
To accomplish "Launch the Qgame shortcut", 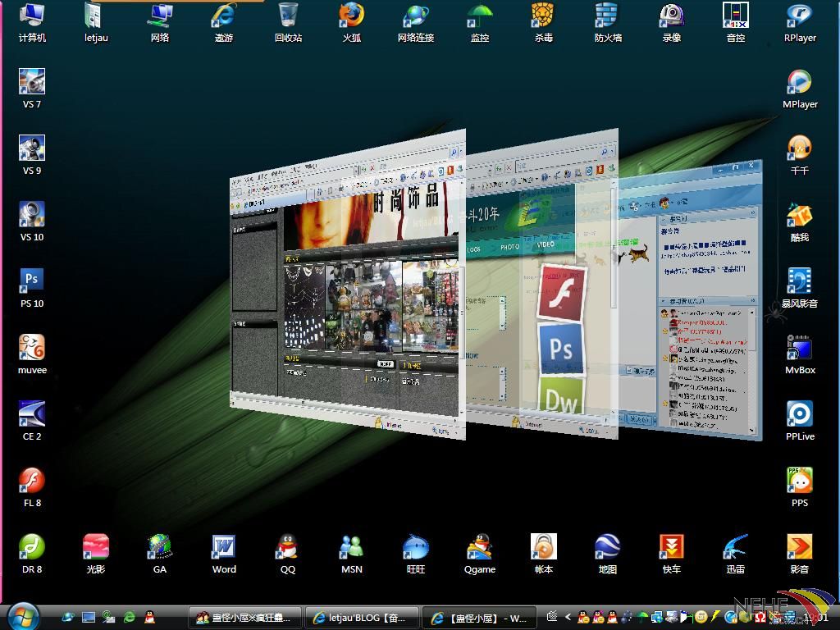I will point(480,554).
